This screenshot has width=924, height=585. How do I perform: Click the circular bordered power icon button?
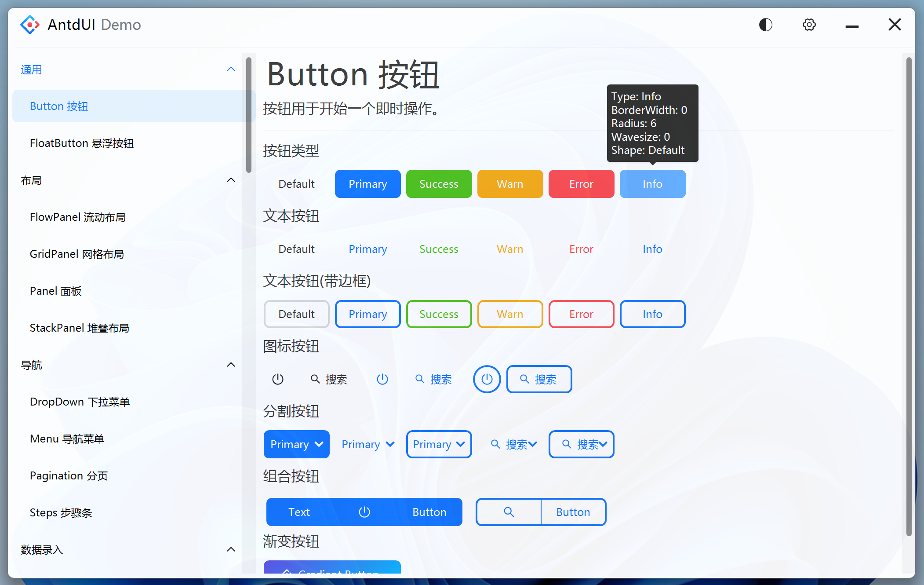tap(487, 379)
